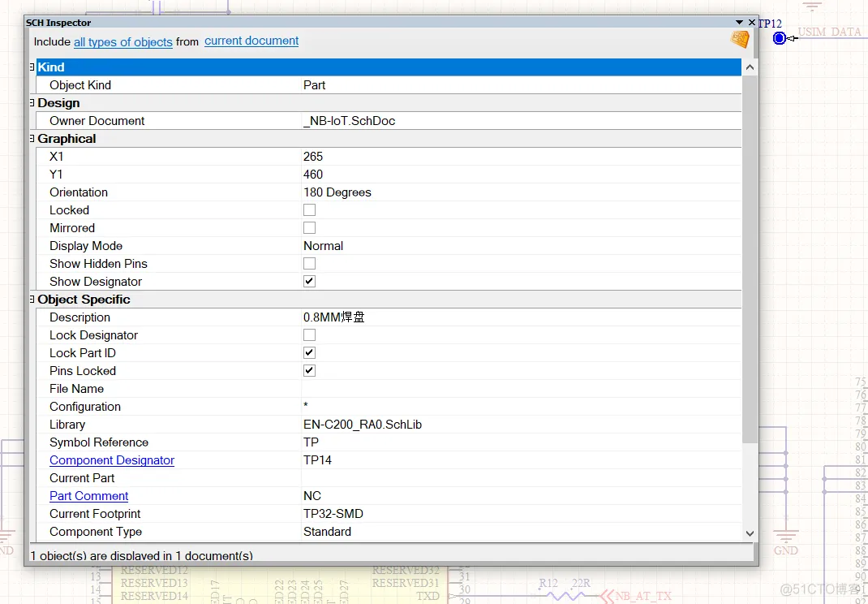Click the Current Footprint property label
868x604 pixels.
tap(95, 514)
